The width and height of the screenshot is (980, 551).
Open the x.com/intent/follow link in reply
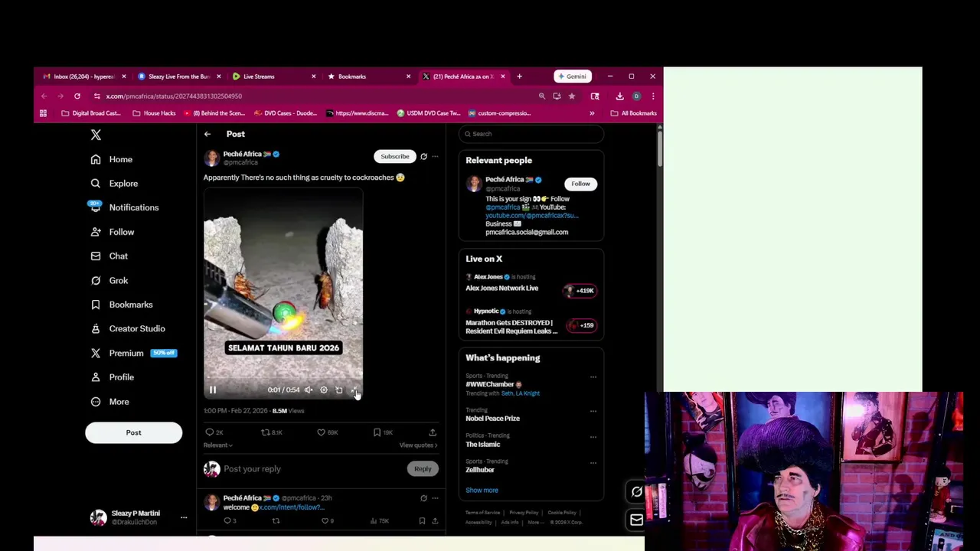coord(292,507)
